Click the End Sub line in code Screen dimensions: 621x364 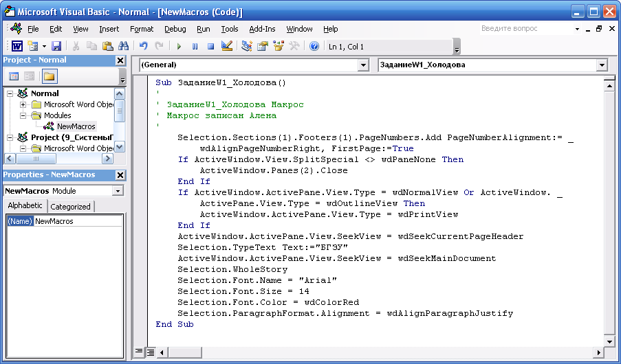(175, 324)
